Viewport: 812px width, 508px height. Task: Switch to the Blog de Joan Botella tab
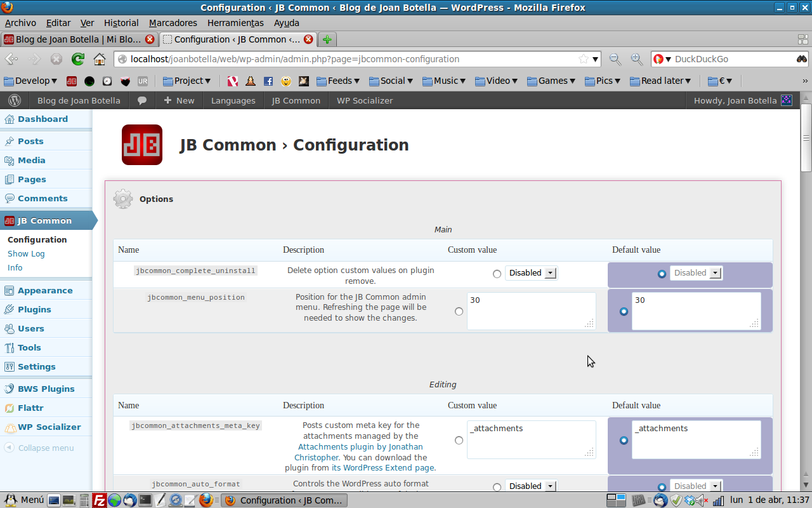79,39
